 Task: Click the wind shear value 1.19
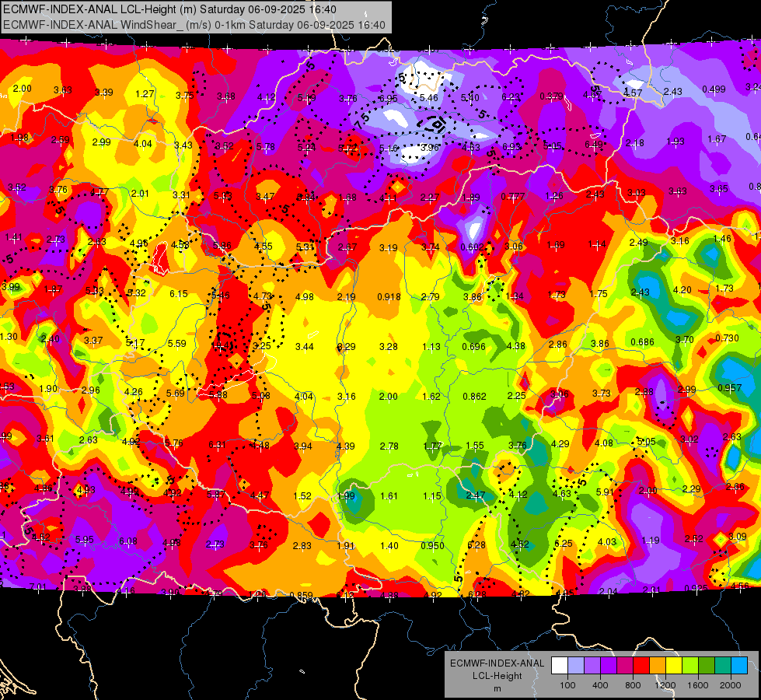pyautogui.click(x=651, y=541)
